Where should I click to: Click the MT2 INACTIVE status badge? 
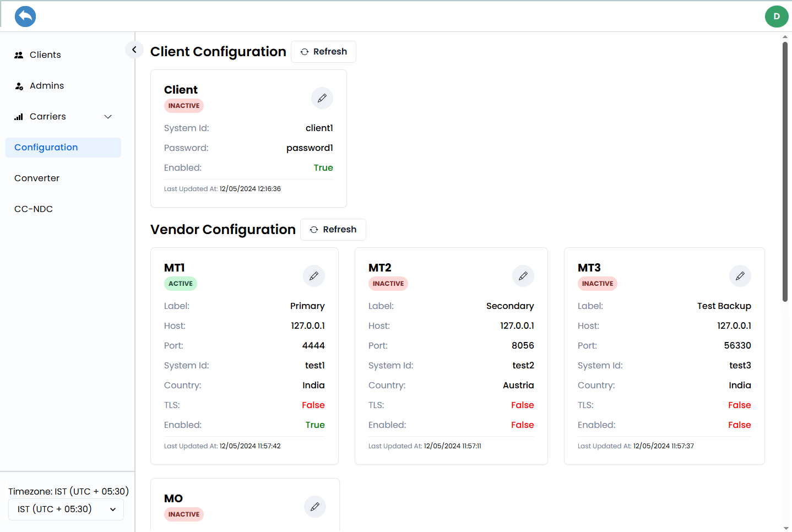pos(388,284)
